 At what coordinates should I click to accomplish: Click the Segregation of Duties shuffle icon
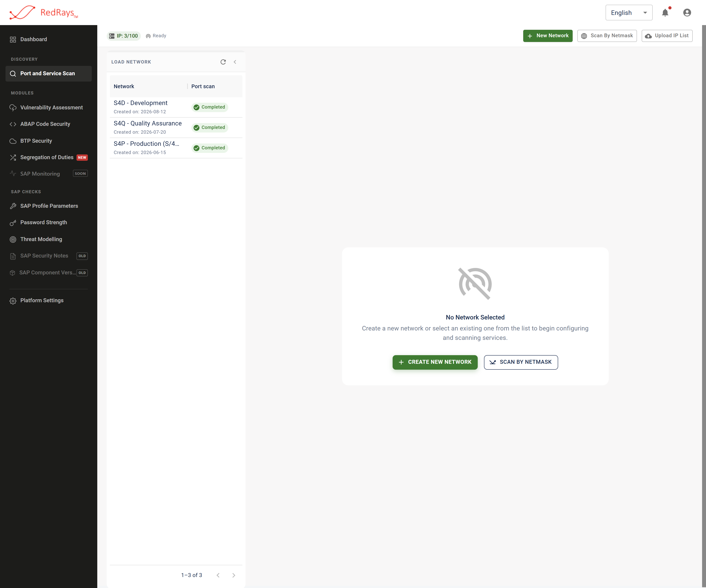tap(13, 158)
